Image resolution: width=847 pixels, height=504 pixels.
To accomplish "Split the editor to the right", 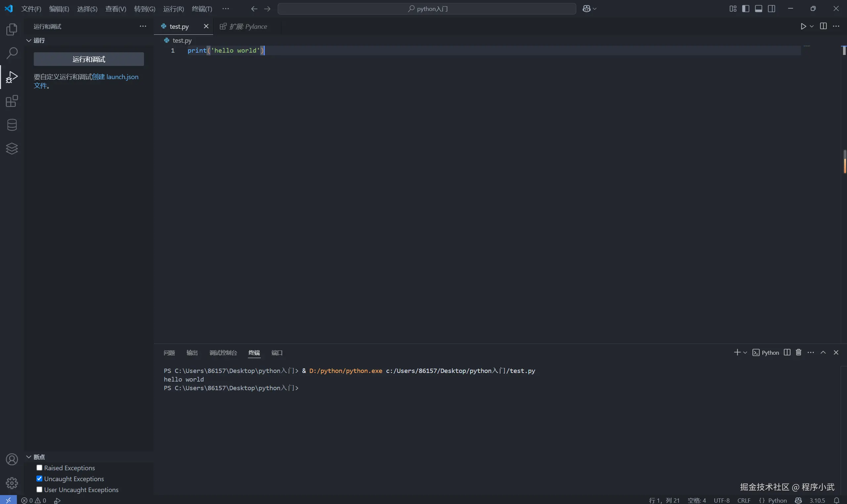I will coord(823,26).
